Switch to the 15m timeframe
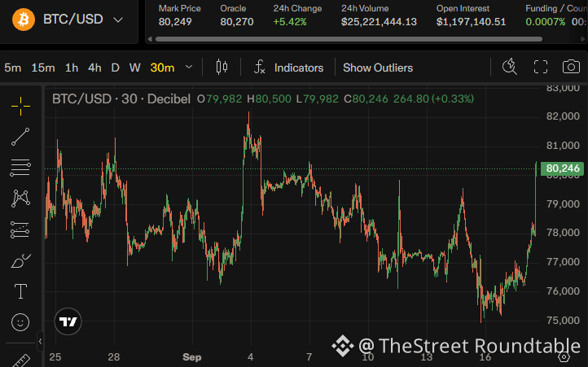This screenshot has width=588, height=367. point(43,68)
